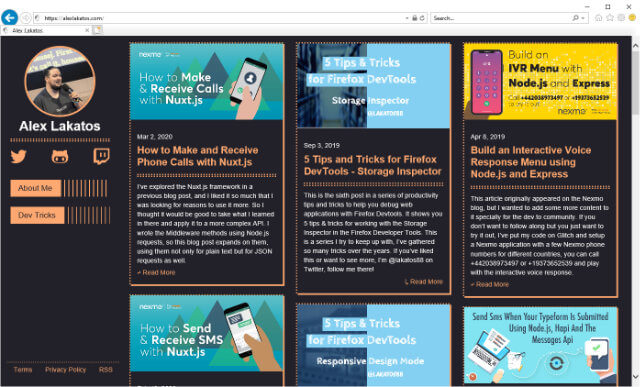Viewport: 640px width, 387px height.
Task: Open the RSS feed link
Action: point(105,369)
